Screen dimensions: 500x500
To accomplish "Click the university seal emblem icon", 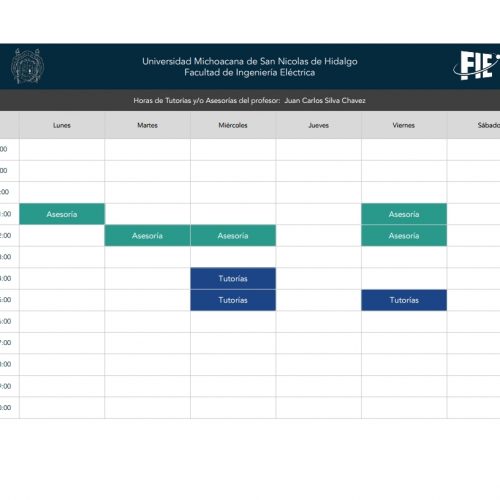I will coord(27,66).
